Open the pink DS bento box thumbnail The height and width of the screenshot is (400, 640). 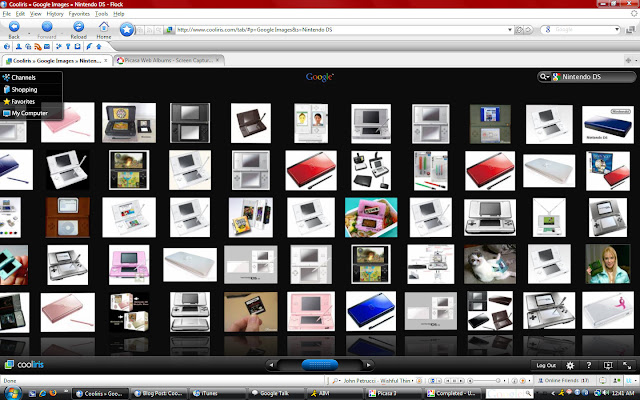[371, 218]
